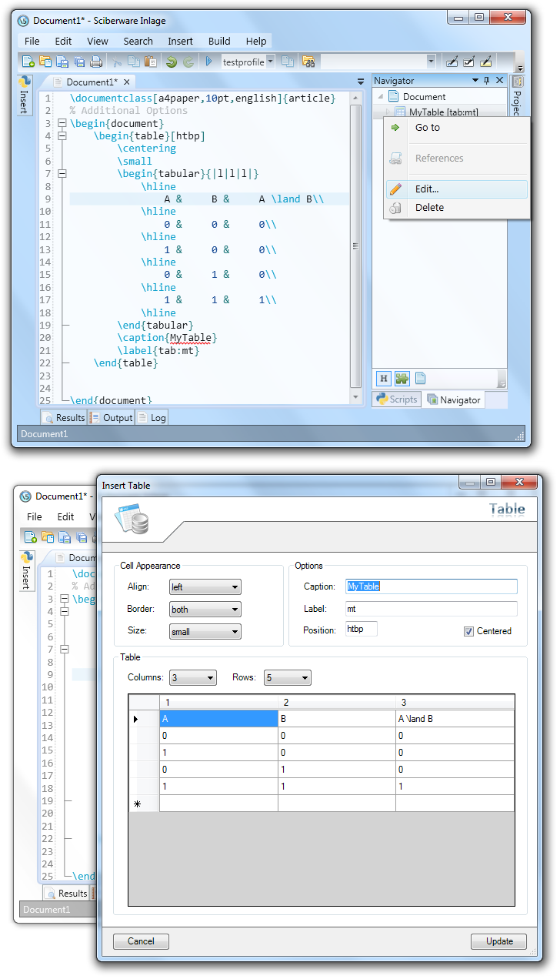Click the profile copy icon right of testprofile
560x979 pixels.
coord(287,62)
